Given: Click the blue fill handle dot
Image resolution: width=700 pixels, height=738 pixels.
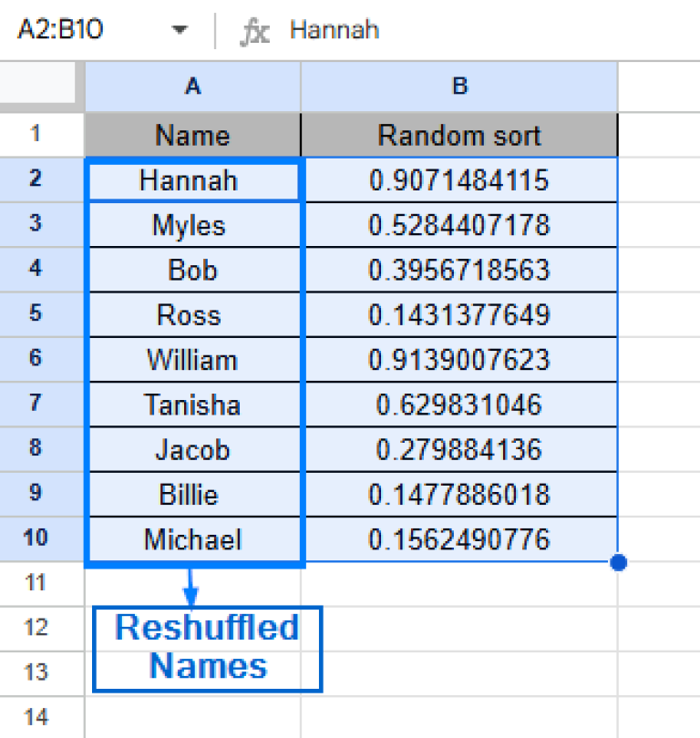Looking at the screenshot, I should [618, 562].
